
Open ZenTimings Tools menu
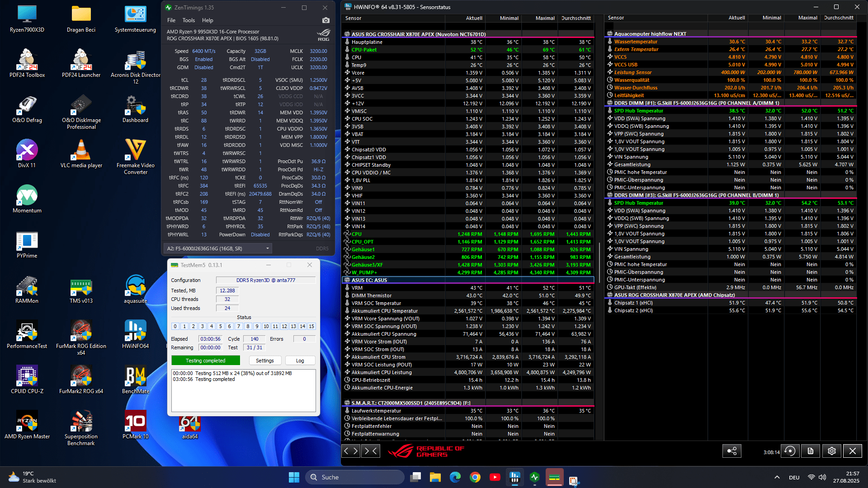189,20
